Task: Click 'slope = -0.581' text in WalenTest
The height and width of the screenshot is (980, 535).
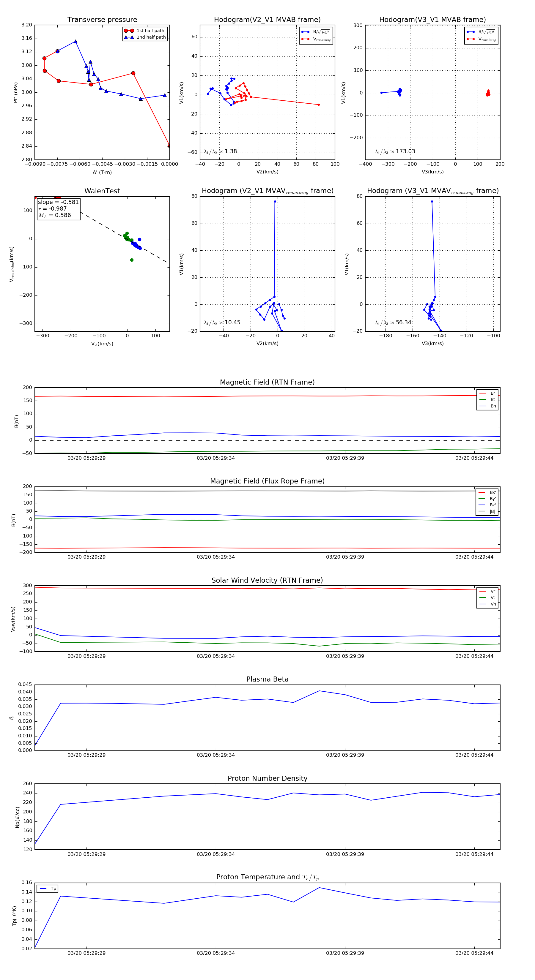Action: tap(58, 202)
